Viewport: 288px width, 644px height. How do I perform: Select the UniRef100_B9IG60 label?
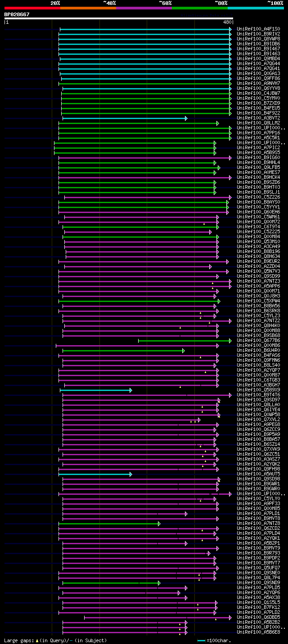[258, 158]
